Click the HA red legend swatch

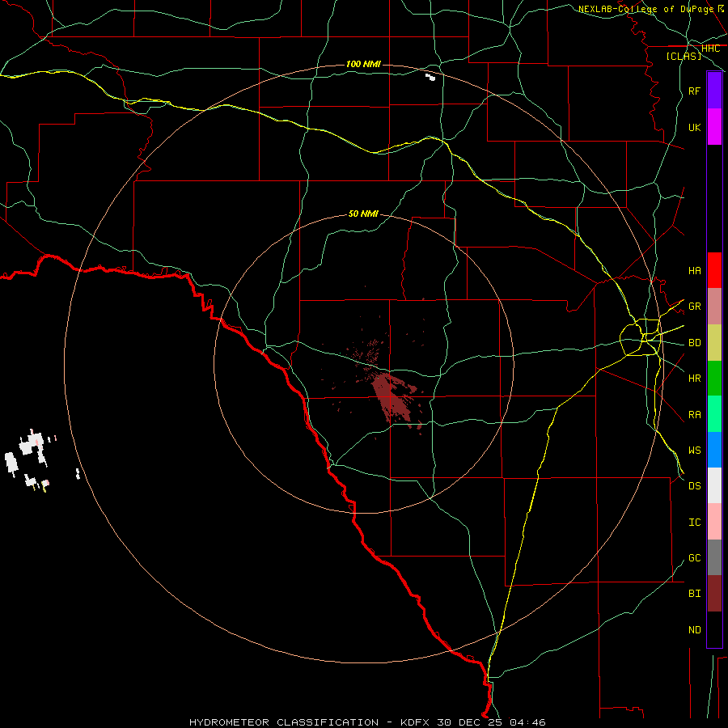tap(714, 270)
